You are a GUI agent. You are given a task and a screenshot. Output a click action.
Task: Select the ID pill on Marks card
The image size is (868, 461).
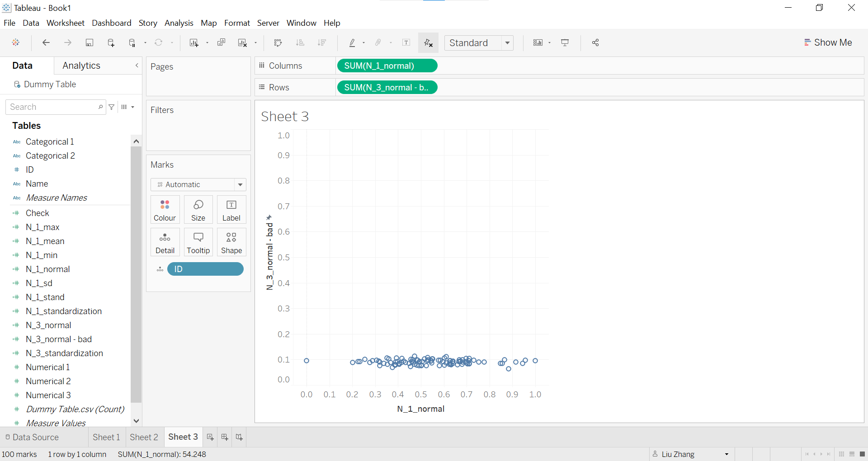pos(205,269)
